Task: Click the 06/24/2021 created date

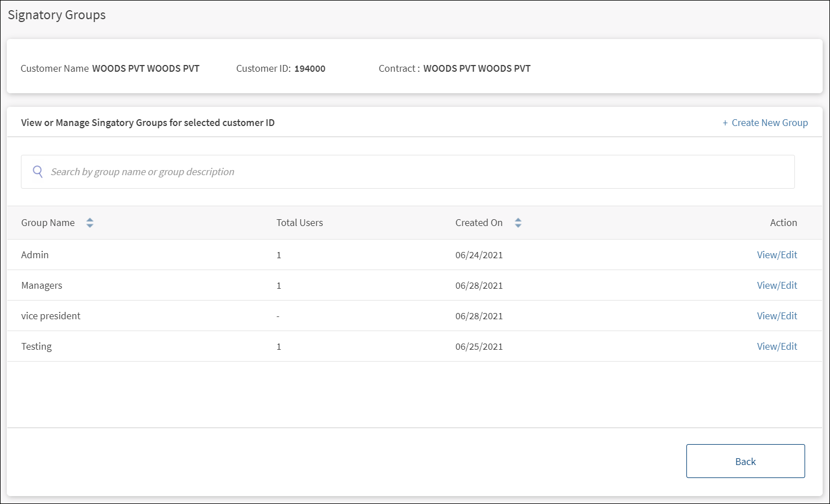Action: tap(479, 255)
